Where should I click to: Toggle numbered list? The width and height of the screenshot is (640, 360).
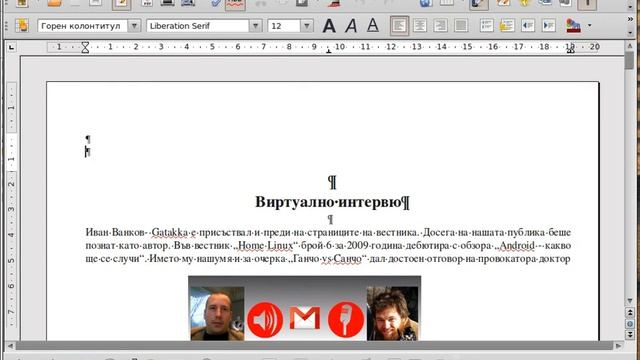pyautogui.click(x=486, y=26)
